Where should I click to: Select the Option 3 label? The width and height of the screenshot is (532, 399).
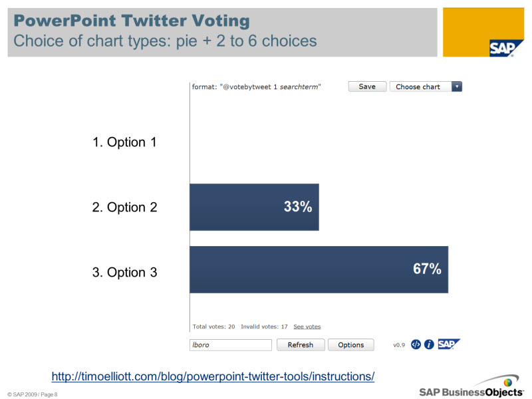124,272
